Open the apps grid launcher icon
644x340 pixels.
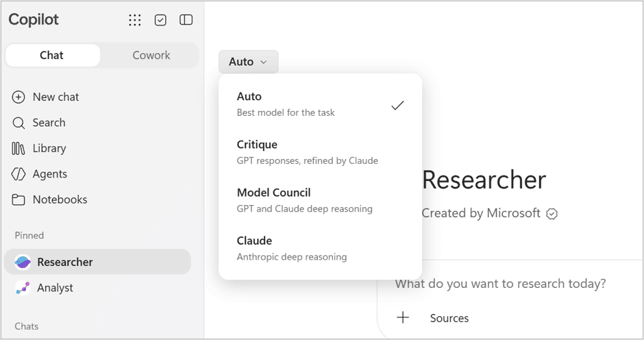click(135, 20)
